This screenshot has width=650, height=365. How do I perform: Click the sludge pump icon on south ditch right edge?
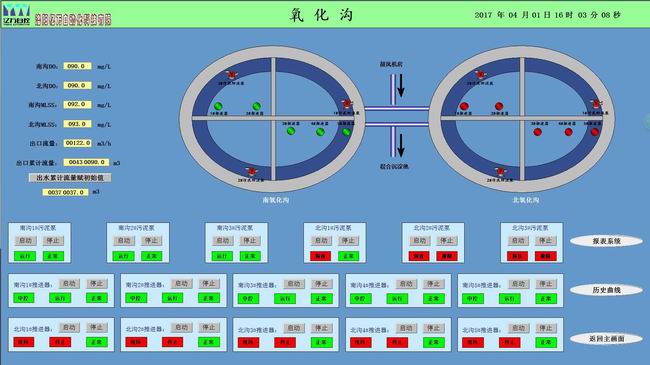pos(347,104)
